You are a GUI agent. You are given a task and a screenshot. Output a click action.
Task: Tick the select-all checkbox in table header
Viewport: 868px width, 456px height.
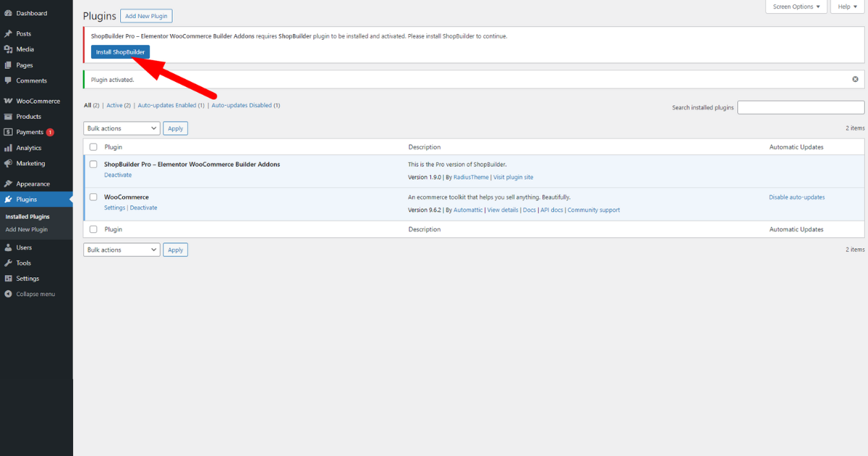93,147
